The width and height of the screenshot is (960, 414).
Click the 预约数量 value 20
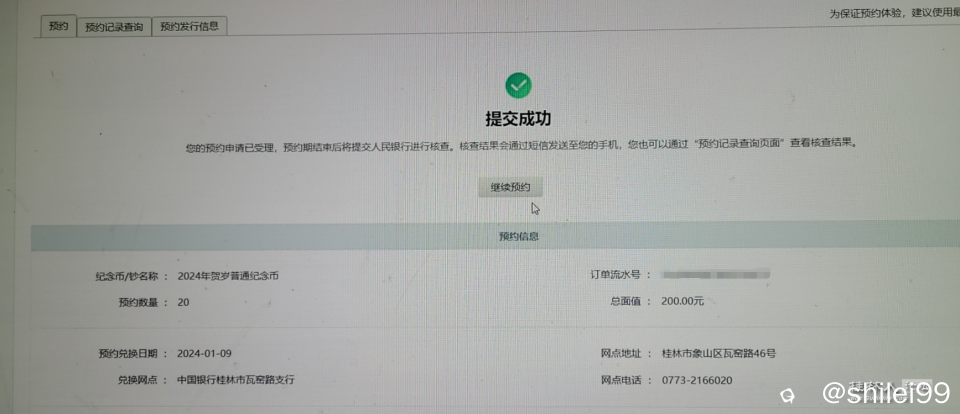(x=183, y=302)
